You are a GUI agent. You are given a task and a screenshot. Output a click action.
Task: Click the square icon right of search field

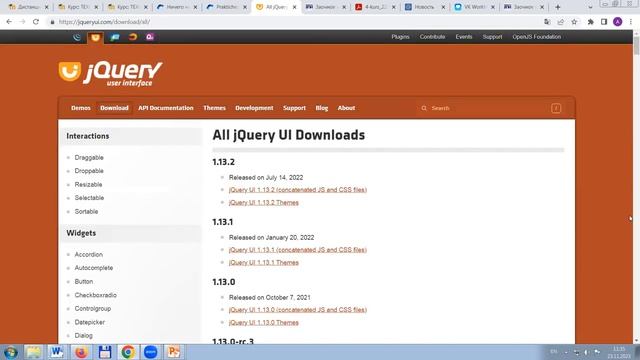[x=556, y=108]
